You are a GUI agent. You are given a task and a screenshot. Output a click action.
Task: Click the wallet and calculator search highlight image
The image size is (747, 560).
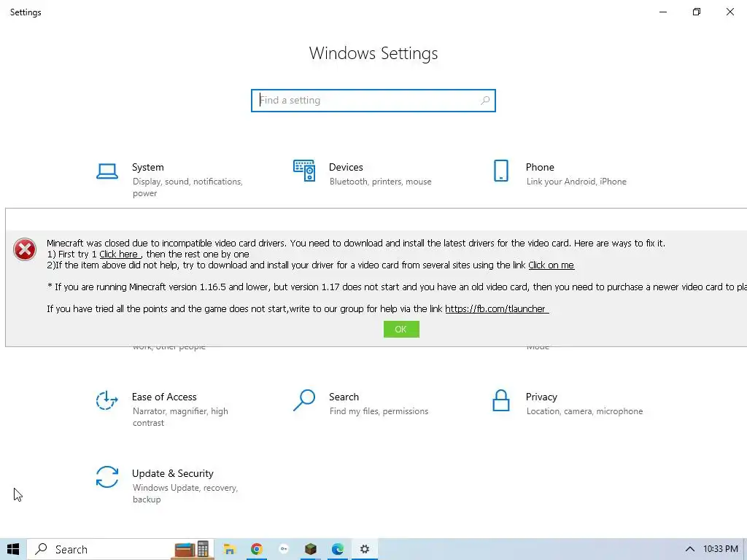point(192,549)
